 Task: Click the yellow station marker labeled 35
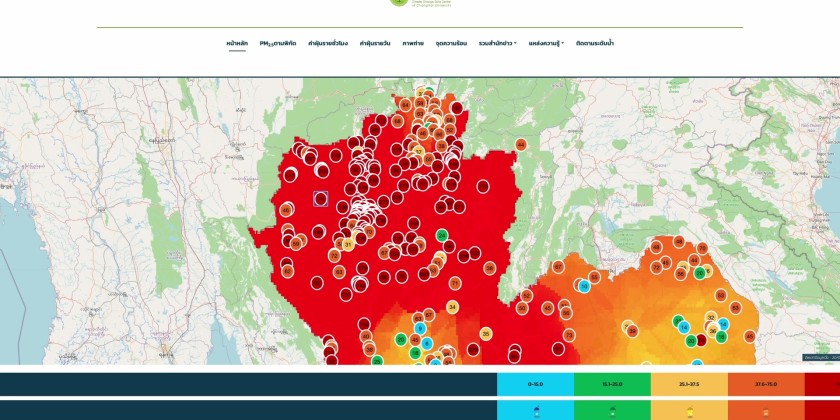click(x=486, y=334)
